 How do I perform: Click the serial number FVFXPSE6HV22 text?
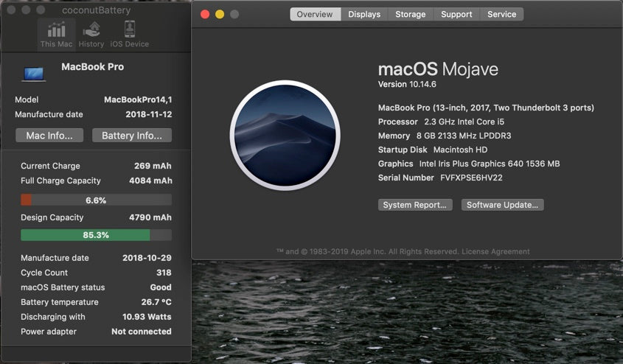tap(471, 178)
